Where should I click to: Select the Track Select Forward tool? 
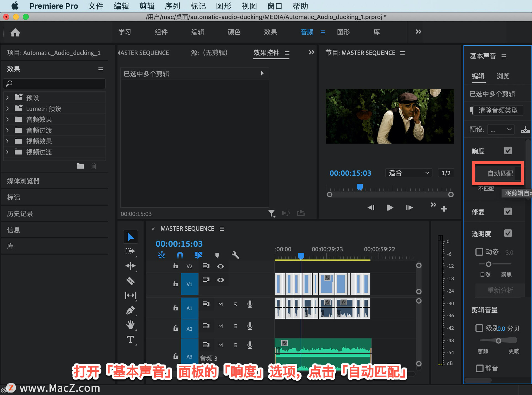pos(131,251)
